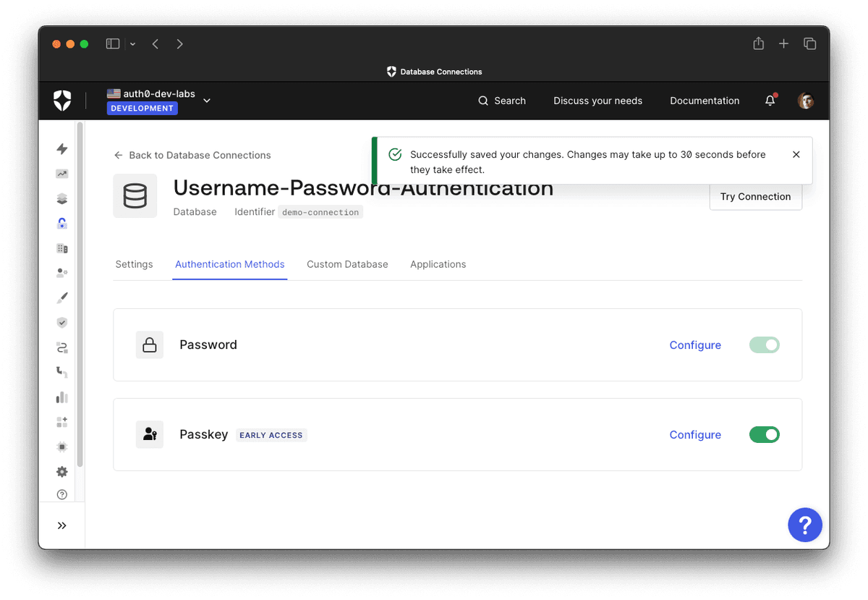Open the Getting Started lightning icon
Image resolution: width=868 pixels, height=600 pixels.
click(x=61, y=148)
